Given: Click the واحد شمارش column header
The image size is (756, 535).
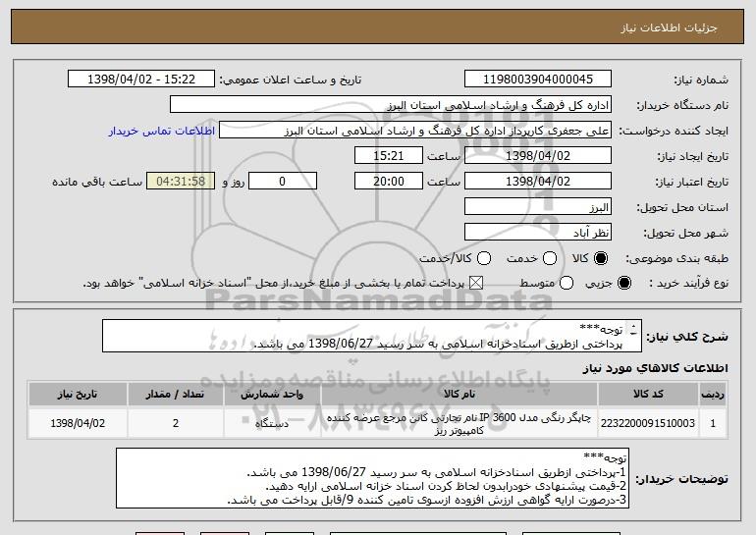Looking at the screenshot, I should click(272, 395).
